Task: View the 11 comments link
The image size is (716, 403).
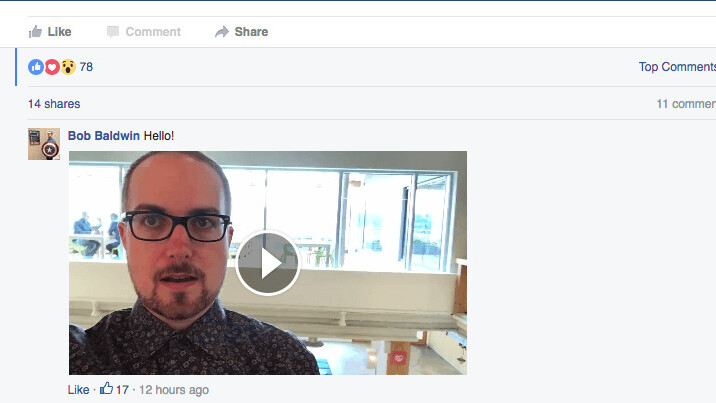Action: coord(686,104)
